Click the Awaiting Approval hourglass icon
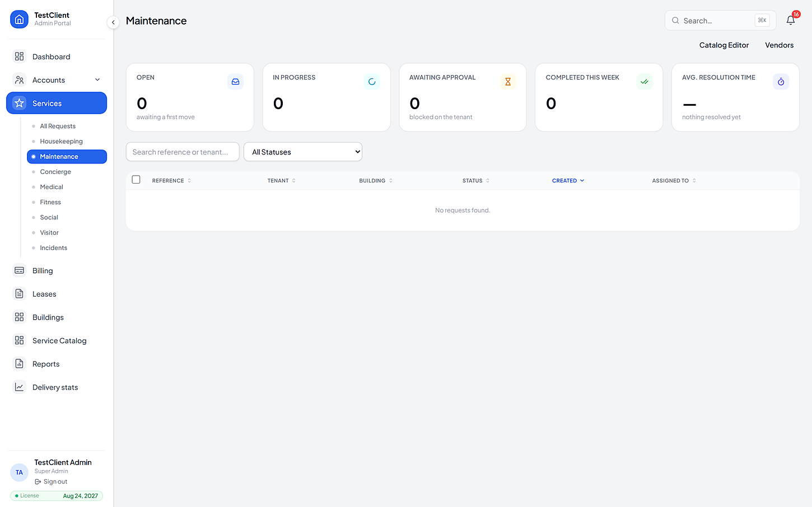 [x=508, y=82]
